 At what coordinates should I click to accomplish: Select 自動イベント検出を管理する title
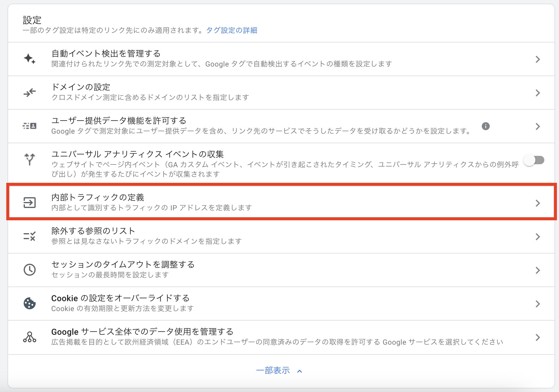(x=106, y=53)
